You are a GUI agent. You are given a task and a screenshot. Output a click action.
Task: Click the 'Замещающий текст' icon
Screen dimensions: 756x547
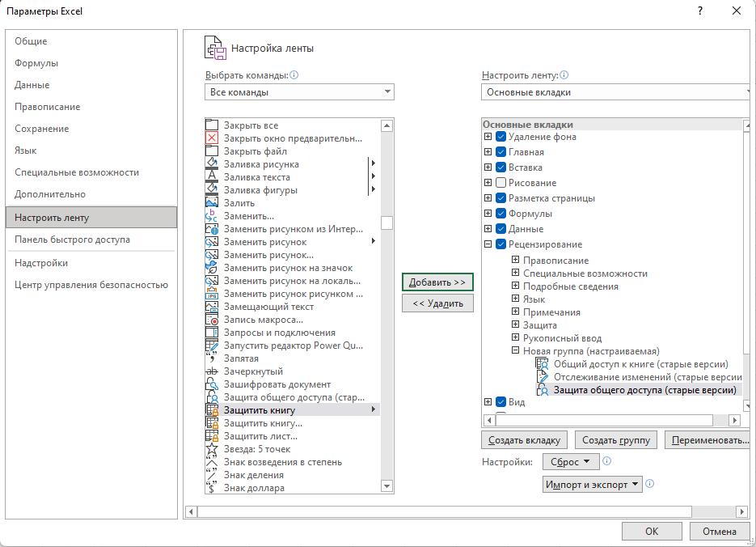click(x=212, y=307)
